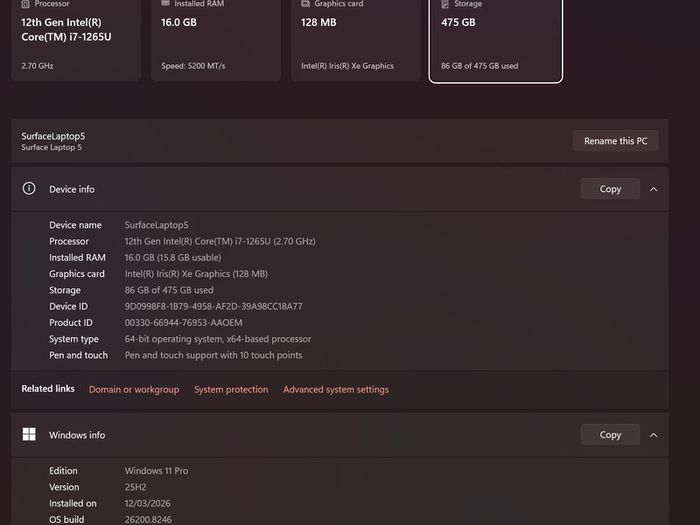The height and width of the screenshot is (525, 700).
Task: Click the Storage card drive icon
Action: [445, 4]
